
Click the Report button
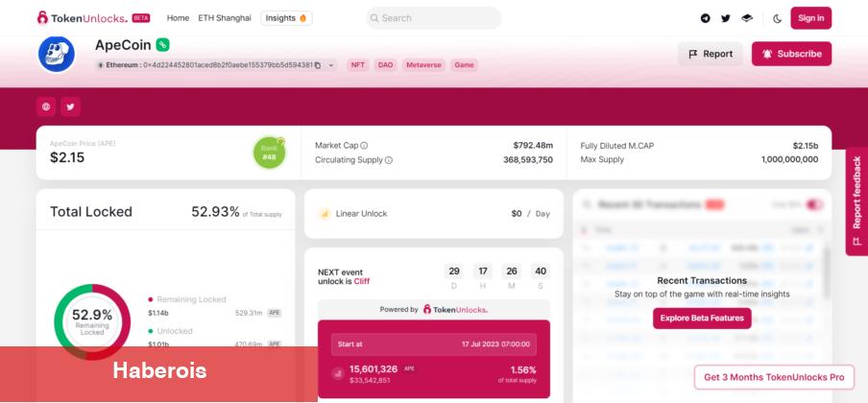pyautogui.click(x=711, y=54)
